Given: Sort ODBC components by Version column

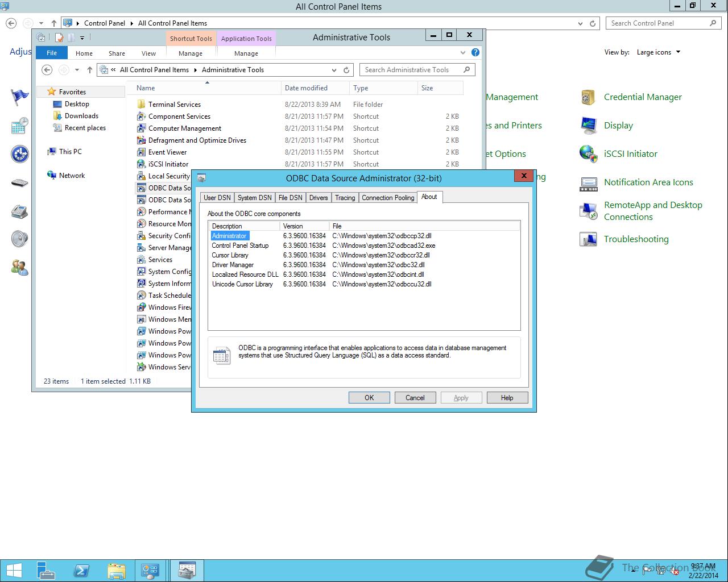Looking at the screenshot, I should pos(305,226).
